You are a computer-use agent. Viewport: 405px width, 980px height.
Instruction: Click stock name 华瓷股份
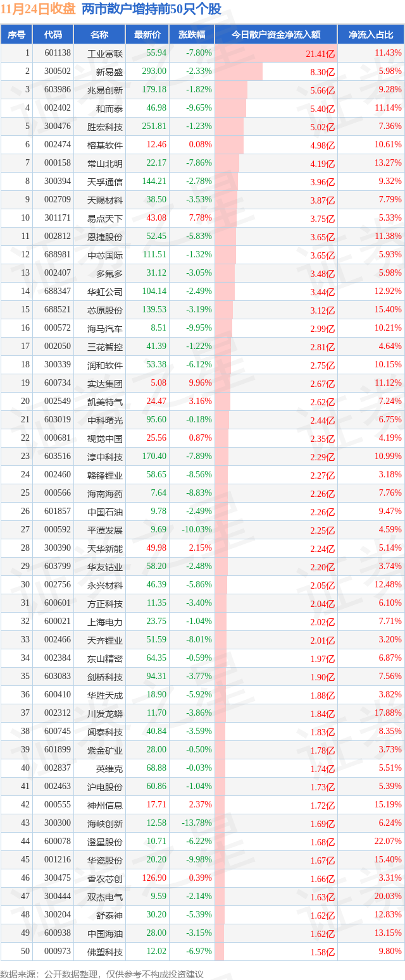(x=105, y=860)
